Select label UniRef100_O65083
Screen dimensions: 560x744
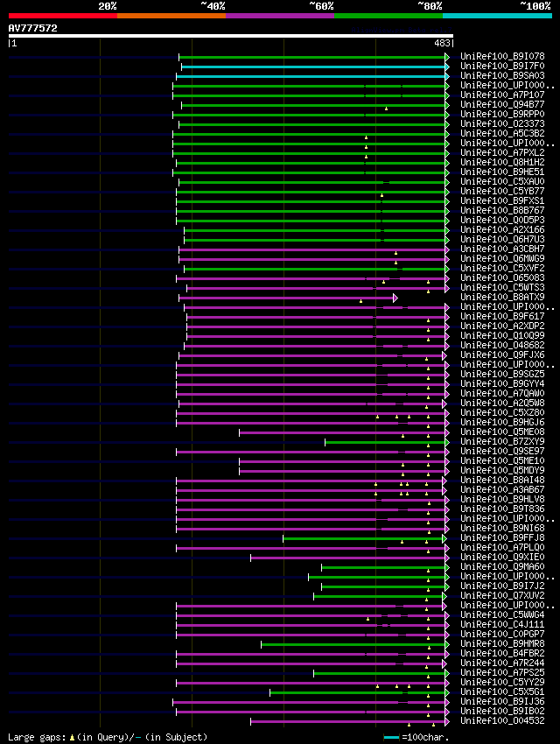pos(502,278)
